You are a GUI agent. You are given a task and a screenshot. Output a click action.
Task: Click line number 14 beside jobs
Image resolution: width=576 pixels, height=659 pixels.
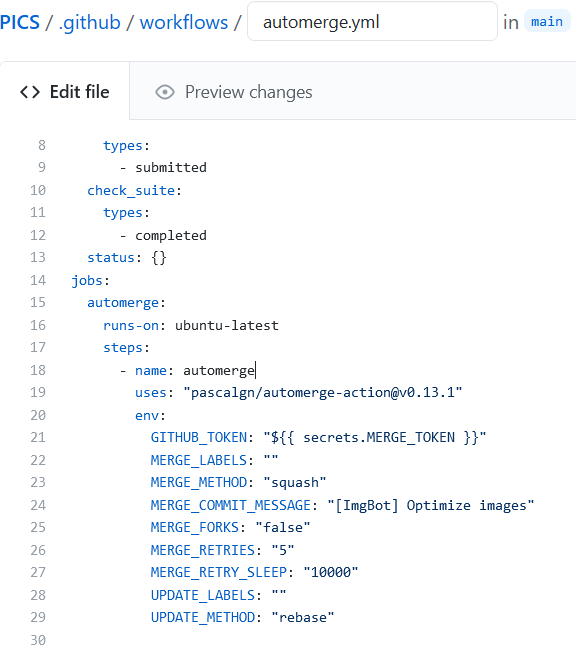pos(38,280)
